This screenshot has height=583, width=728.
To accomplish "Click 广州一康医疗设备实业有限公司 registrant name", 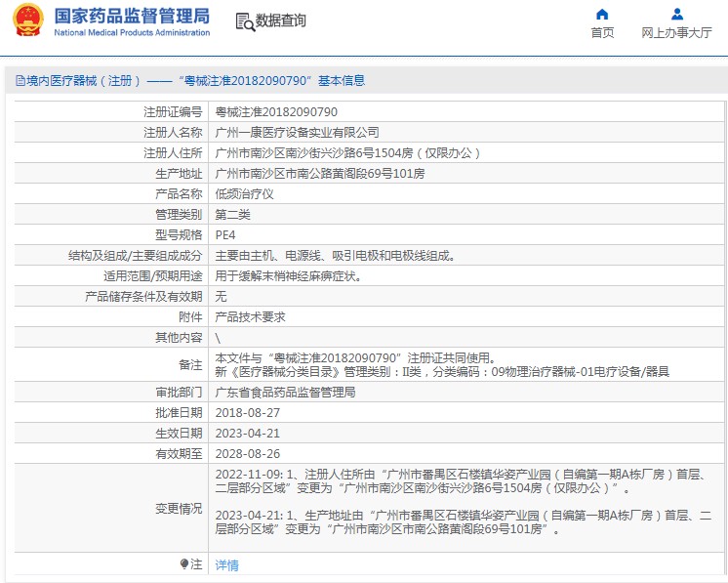I will [x=297, y=133].
